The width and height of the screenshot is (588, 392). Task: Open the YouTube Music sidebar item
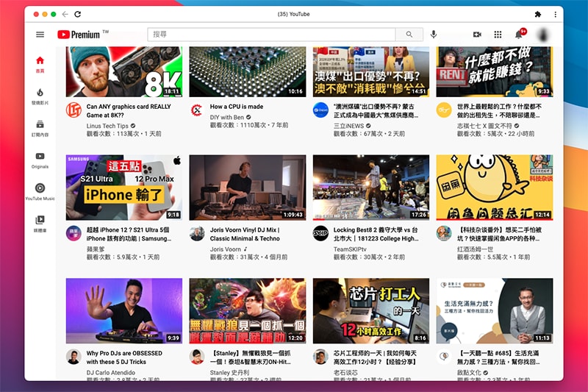click(40, 192)
